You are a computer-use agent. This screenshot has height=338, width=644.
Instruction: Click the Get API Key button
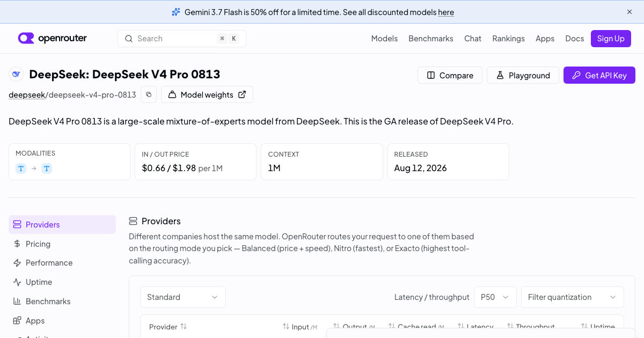coord(599,75)
